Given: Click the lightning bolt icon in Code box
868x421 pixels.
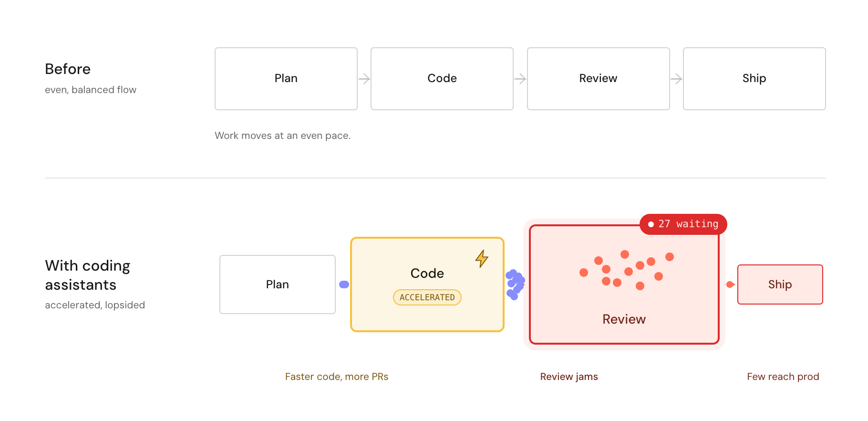Looking at the screenshot, I should click(482, 259).
